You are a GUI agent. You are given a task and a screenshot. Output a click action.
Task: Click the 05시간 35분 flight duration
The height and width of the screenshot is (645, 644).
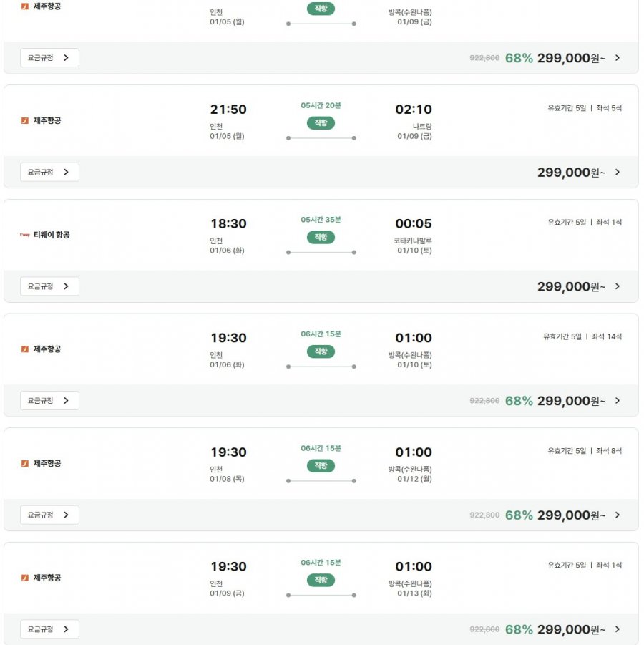coord(321,220)
